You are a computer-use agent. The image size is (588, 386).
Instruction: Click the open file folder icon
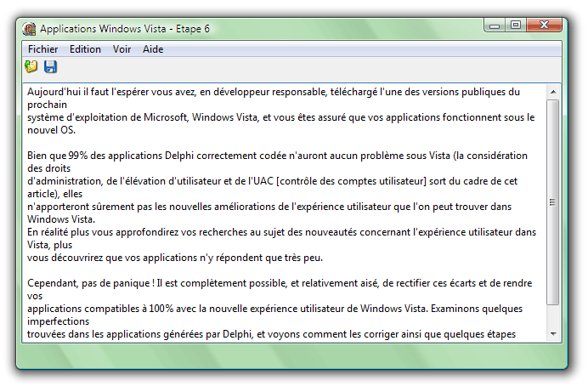(x=31, y=66)
